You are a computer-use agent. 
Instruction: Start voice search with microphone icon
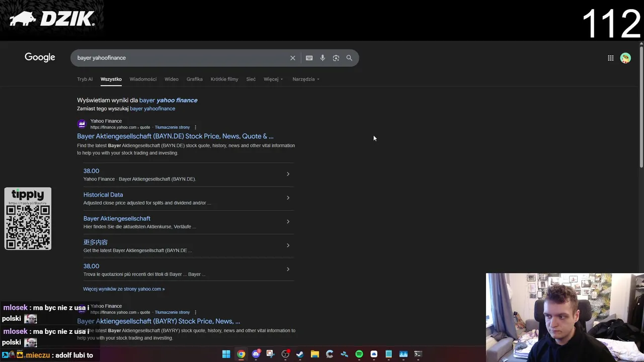tap(323, 58)
